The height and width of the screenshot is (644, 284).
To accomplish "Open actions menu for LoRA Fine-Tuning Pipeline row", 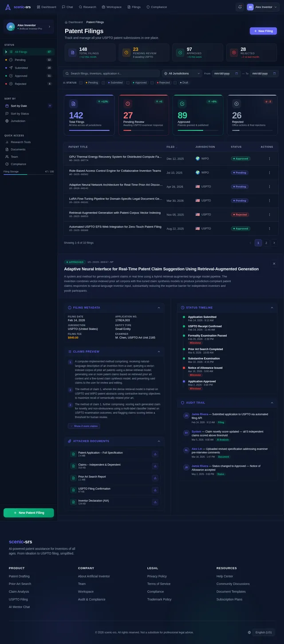I will click(269, 200).
